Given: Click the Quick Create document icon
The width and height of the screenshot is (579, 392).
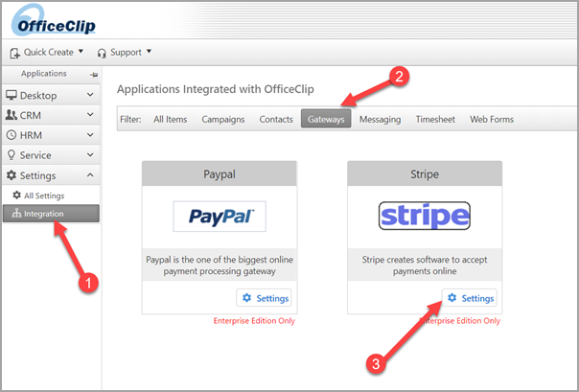Looking at the screenshot, I should (x=14, y=53).
